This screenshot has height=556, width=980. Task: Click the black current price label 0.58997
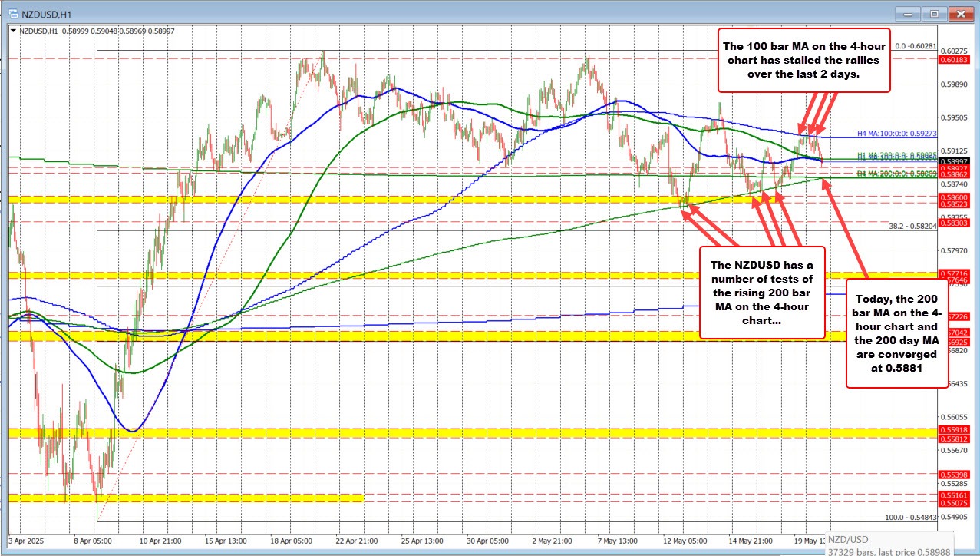point(954,161)
